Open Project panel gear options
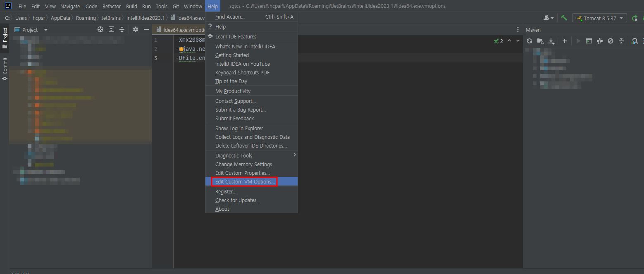The height and width of the screenshot is (274, 644). 135,30
